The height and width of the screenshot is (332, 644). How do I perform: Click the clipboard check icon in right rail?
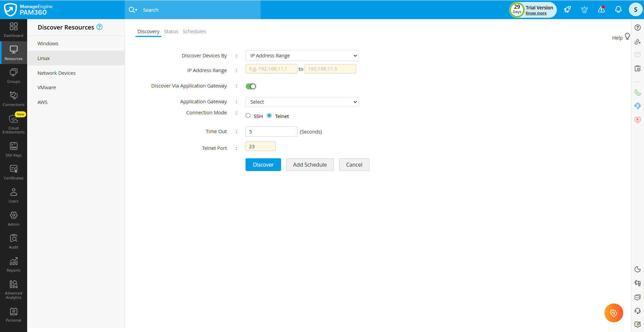[x=638, y=68]
